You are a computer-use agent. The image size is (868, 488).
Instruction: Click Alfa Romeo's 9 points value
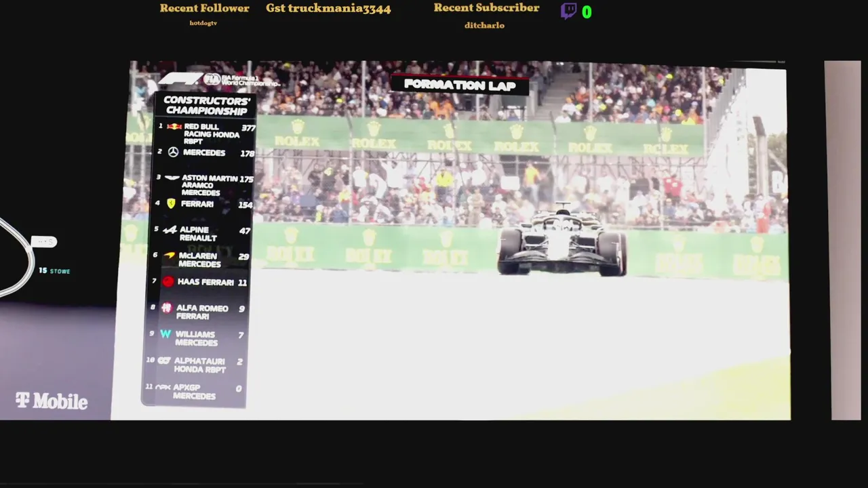[x=242, y=309]
